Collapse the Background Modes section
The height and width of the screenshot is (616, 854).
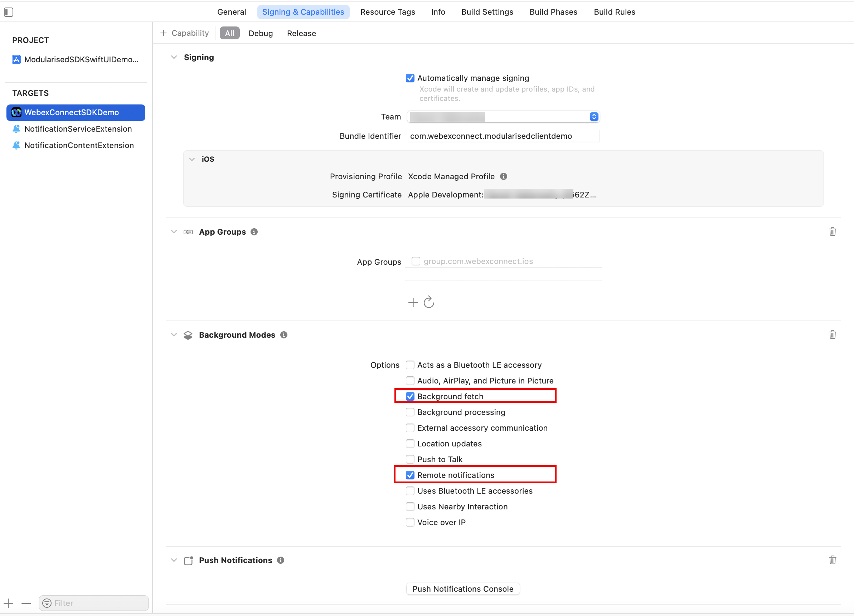point(174,335)
